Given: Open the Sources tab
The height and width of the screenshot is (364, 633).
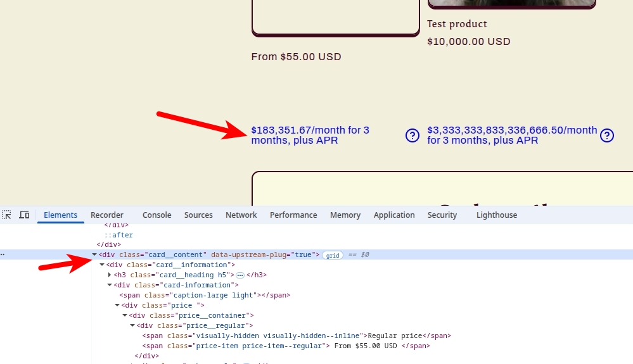Looking at the screenshot, I should [x=198, y=215].
